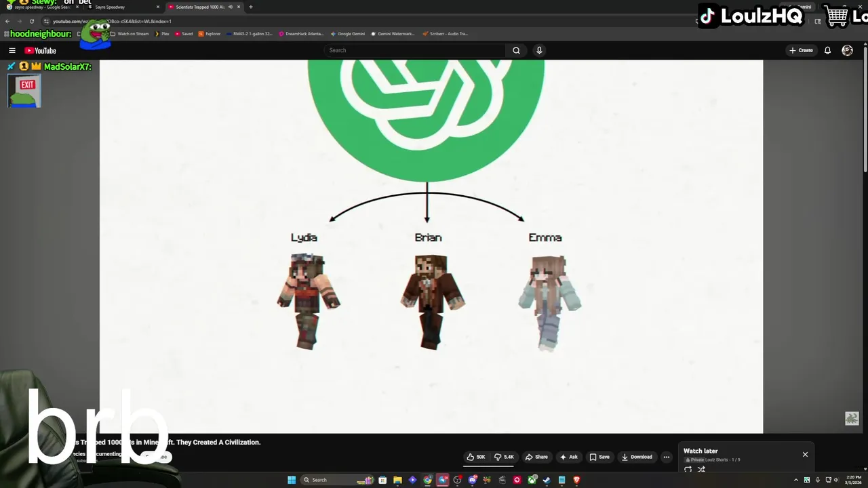868x488 pixels.
Task: Open Discord from the taskbar
Action: (x=473, y=480)
